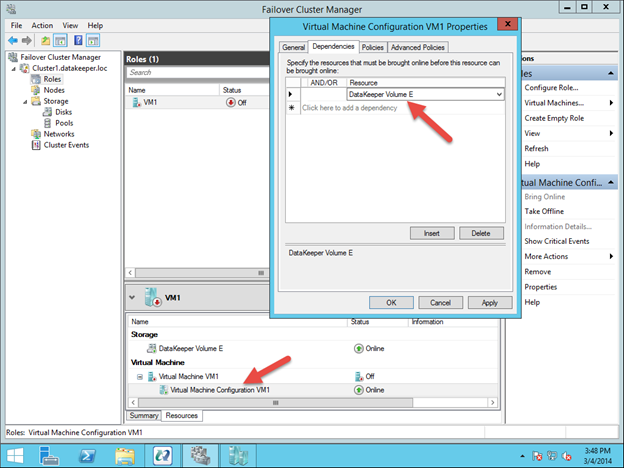The height and width of the screenshot is (468, 624).
Task: Click the Back arrow toolbar icon
Action: click(11, 40)
